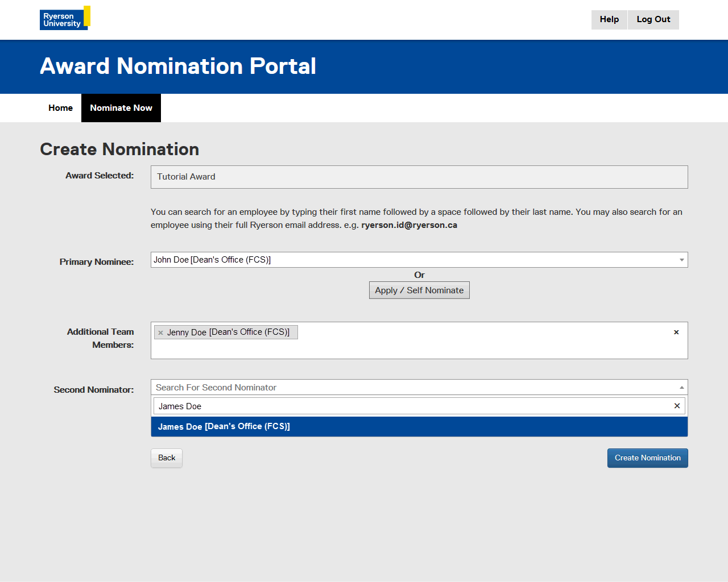
Task: Click the Tutorial Award field
Action: coord(419,177)
